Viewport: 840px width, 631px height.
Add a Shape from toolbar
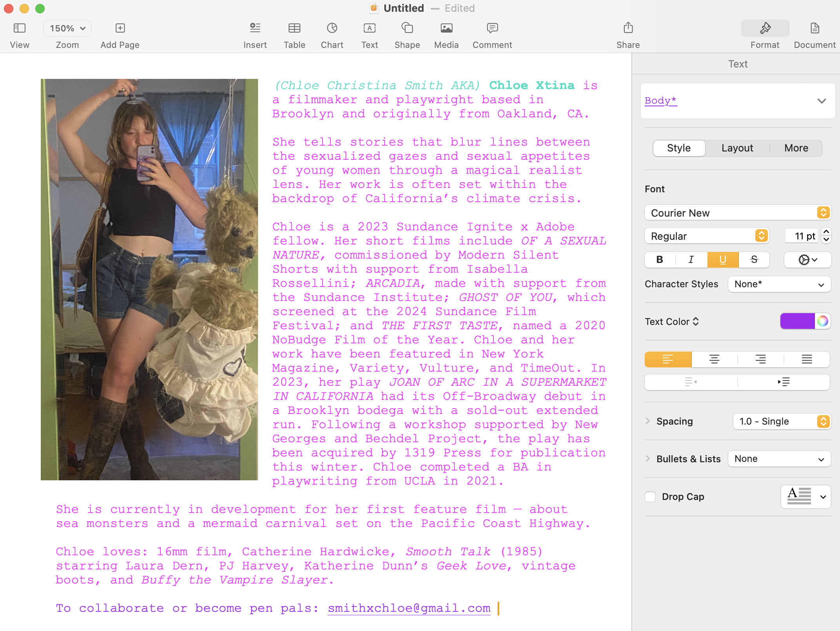pos(407,28)
